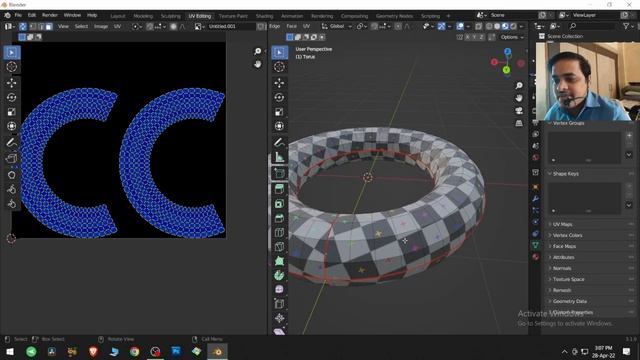Select the Inset Faces tool
Screen dimensions: 640x360
(280, 204)
